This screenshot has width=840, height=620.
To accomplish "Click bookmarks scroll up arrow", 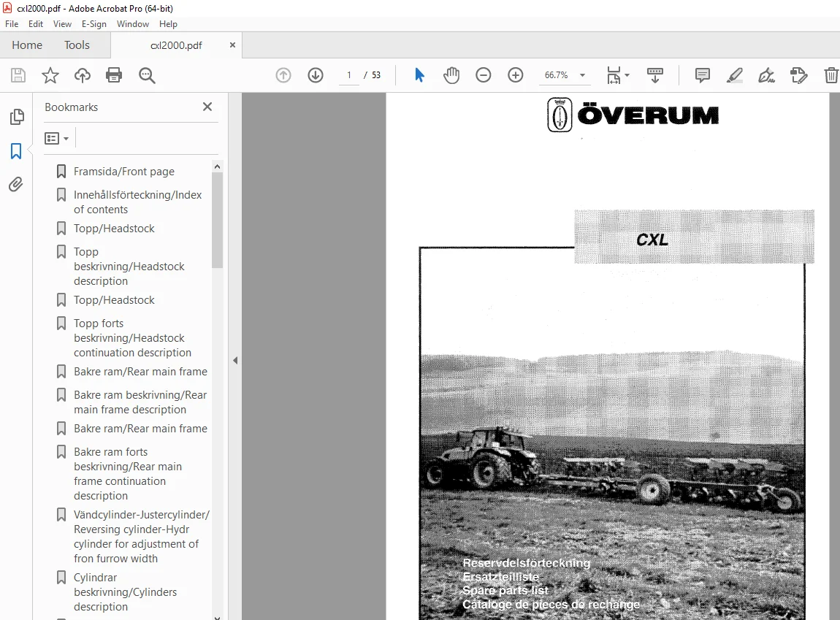I will coord(217,167).
